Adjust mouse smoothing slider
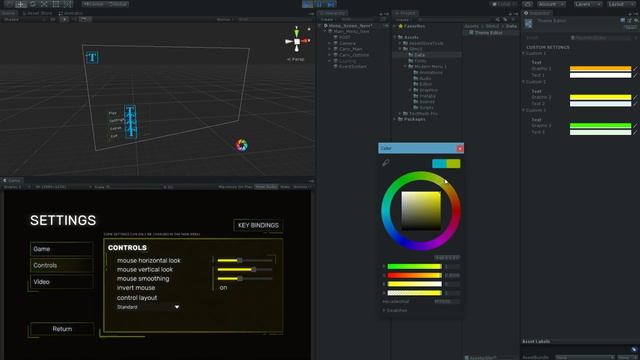The width and height of the screenshot is (640, 360). [245, 278]
